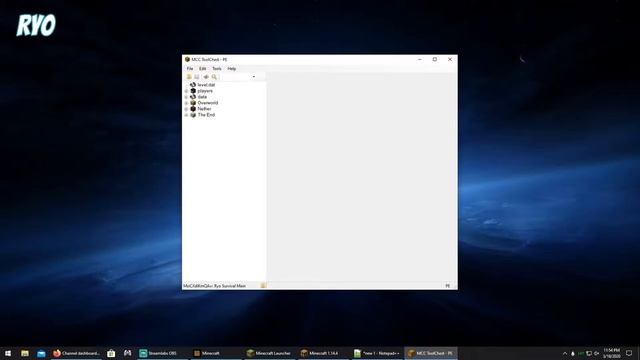The width and height of the screenshot is (640, 360).
Task: Open the Mail app from the taskbar
Action: tap(41, 353)
